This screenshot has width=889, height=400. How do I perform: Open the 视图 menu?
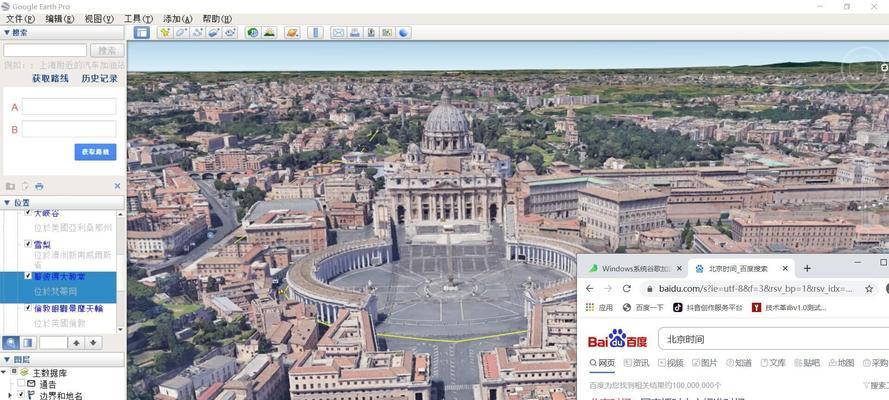[99, 19]
